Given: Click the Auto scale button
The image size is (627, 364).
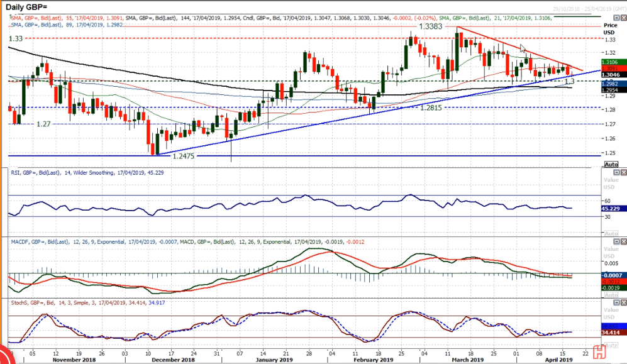Looking at the screenshot, I should click(x=611, y=164).
